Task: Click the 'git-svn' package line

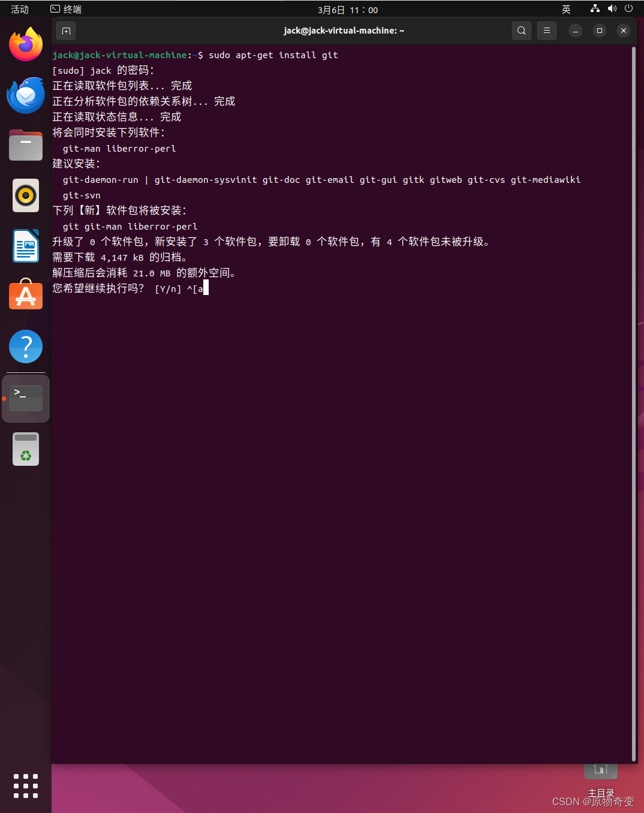Action: pos(82,195)
